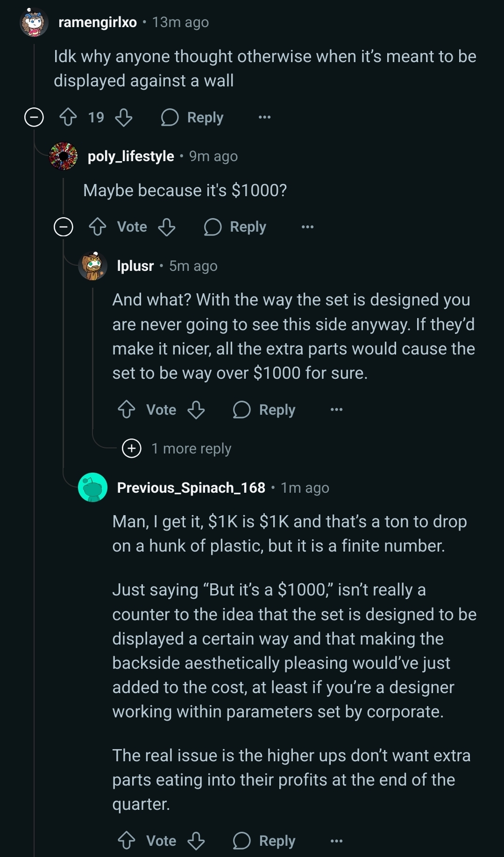Reply to ramengirlxo's comment

(x=192, y=117)
